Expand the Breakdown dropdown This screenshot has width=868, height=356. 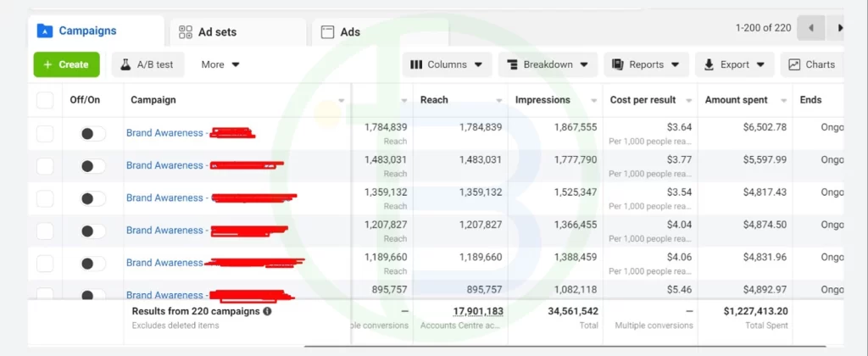pos(547,64)
